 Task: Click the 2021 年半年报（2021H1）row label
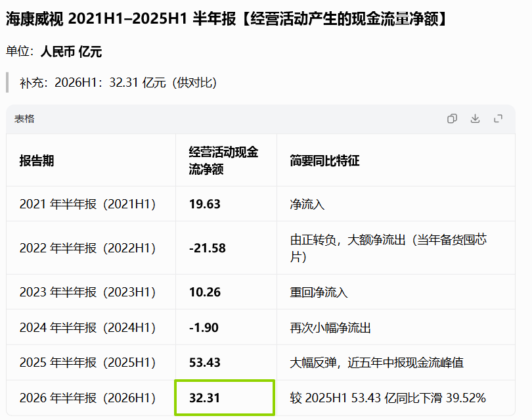87,204
